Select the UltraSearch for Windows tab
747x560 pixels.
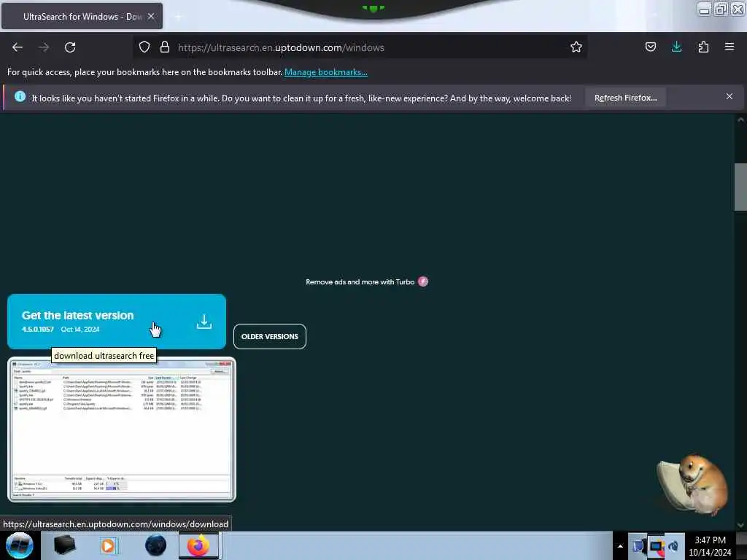point(82,16)
